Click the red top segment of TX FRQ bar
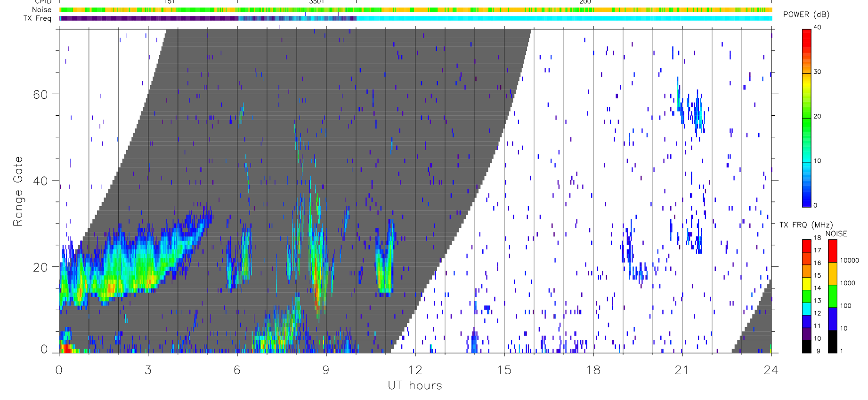868x400 pixels. (807, 246)
